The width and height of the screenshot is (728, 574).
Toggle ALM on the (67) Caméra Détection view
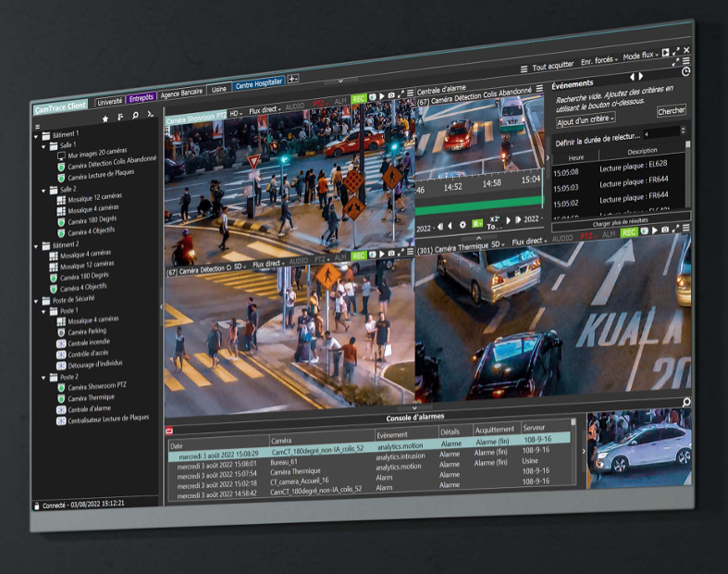[340, 257]
